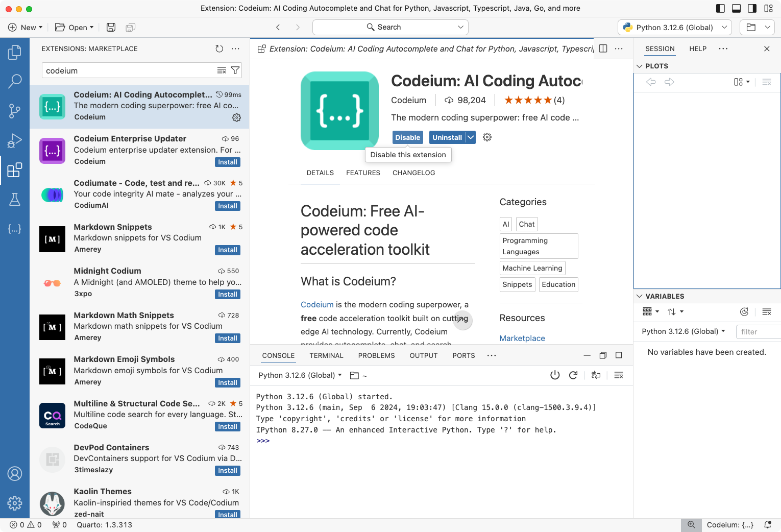Collapse the PLOTS section

[640, 65]
